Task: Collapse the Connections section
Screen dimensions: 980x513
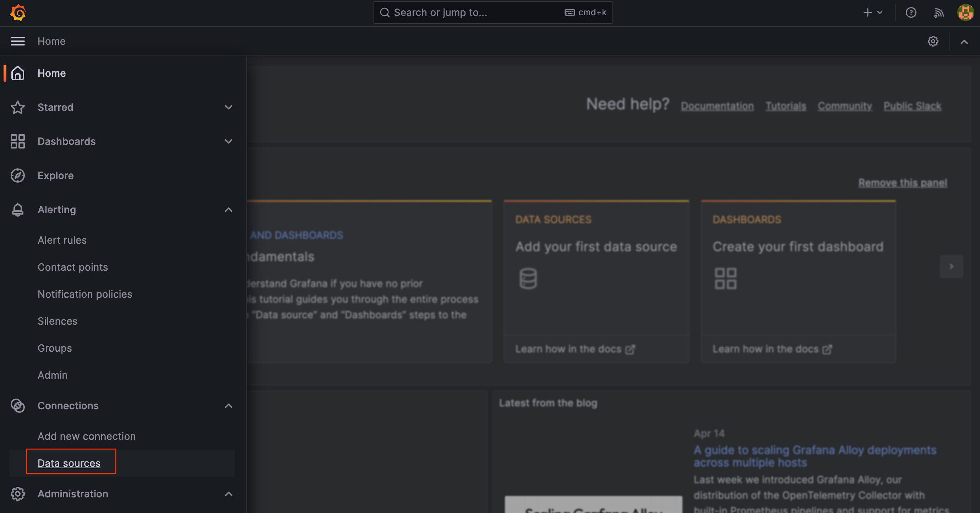Action: 229,405
